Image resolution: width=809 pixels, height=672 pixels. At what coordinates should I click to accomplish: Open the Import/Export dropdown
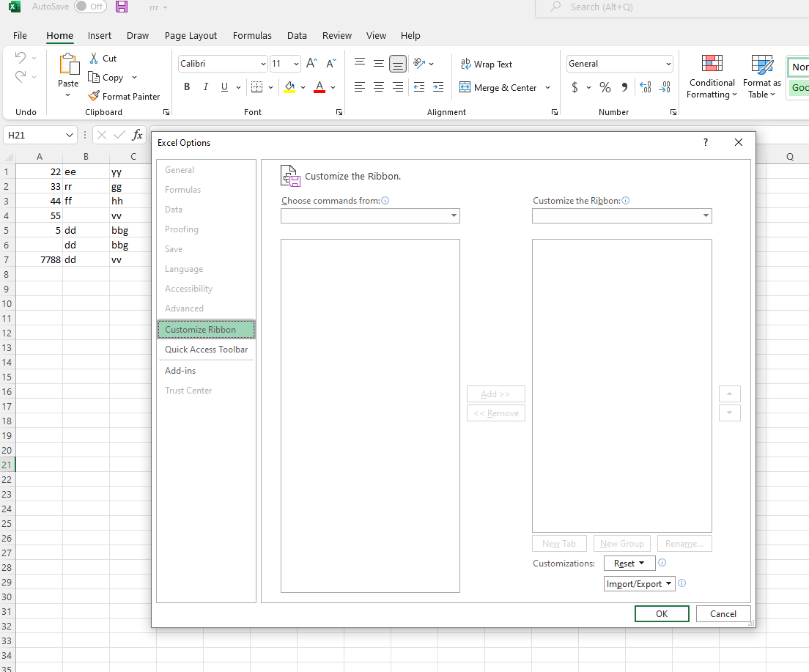[x=639, y=584]
